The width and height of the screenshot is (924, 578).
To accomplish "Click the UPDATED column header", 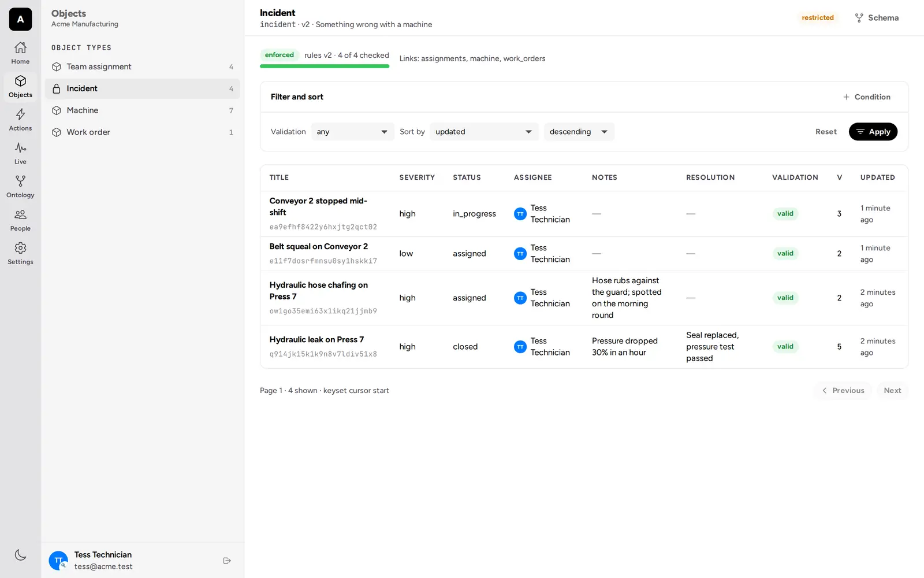I will [877, 177].
